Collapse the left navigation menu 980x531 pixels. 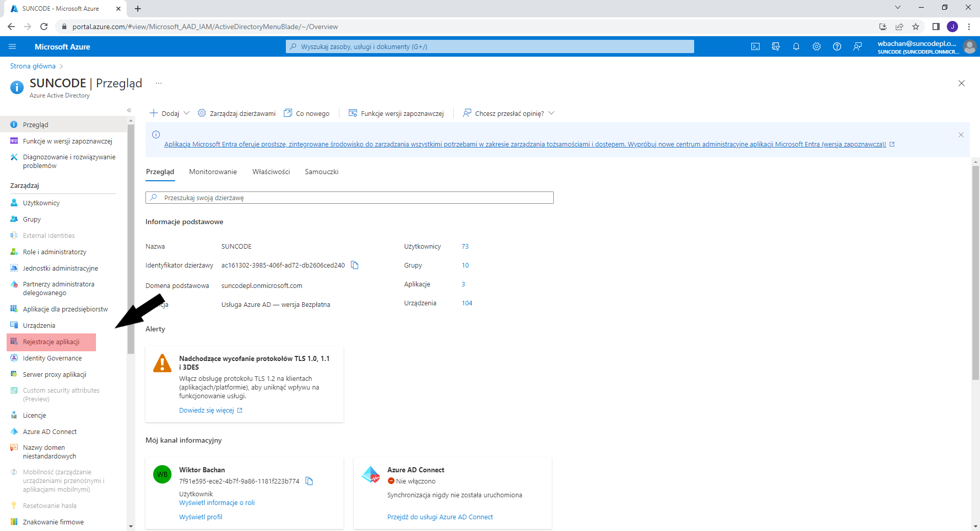pyautogui.click(x=129, y=110)
